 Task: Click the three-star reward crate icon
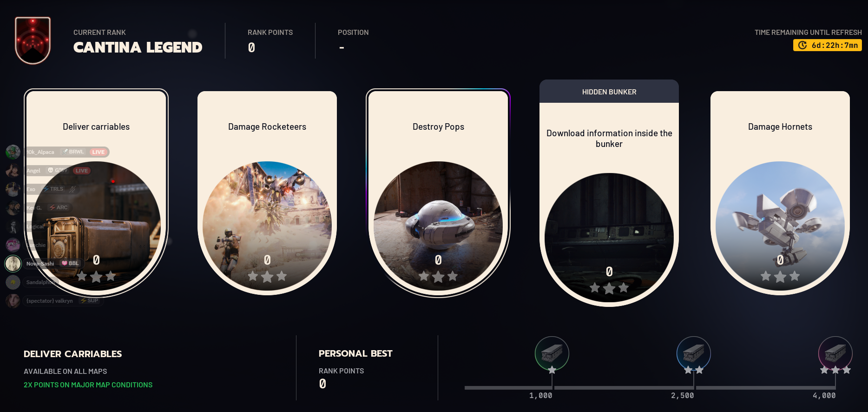pyautogui.click(x=835, y=353)
